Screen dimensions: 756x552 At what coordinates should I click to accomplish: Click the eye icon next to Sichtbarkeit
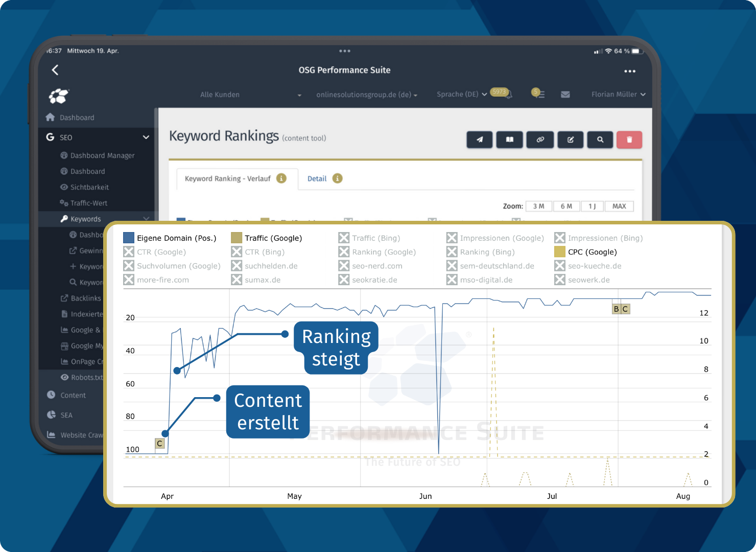[64, 187]
